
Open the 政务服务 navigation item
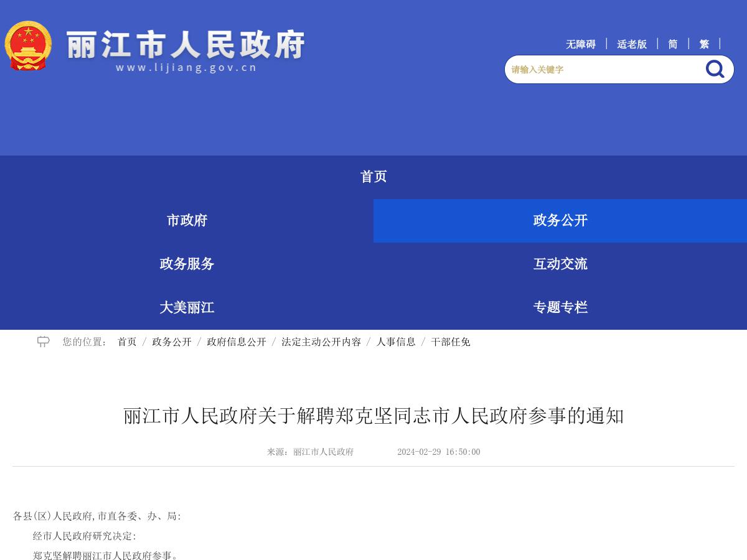[186, 264]
